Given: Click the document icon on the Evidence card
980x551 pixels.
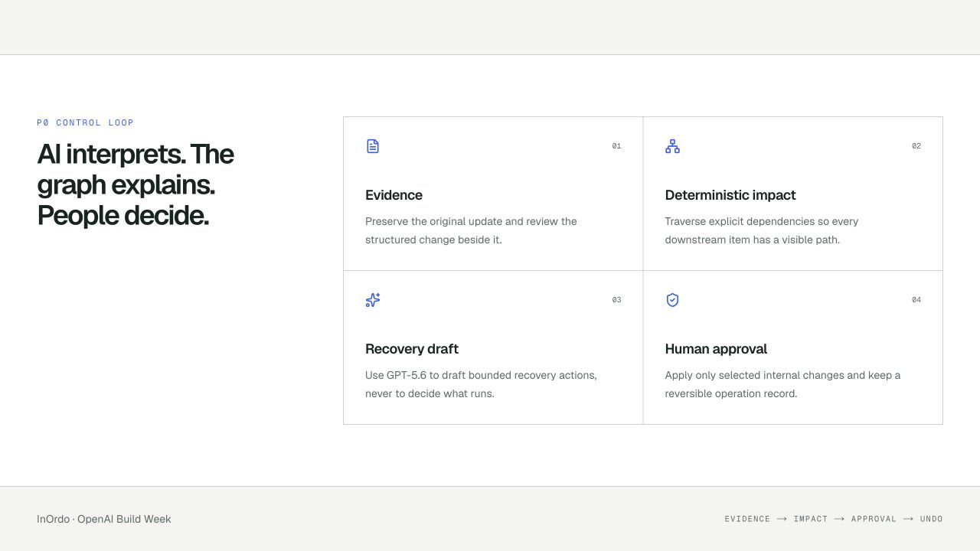Looking at the screenshot, I should 373,146.
